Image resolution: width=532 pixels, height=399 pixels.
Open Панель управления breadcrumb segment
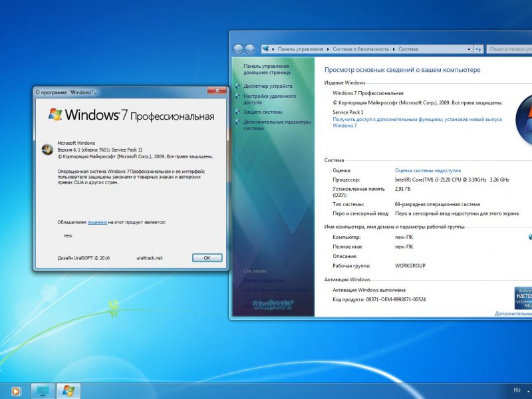(301, 49)
